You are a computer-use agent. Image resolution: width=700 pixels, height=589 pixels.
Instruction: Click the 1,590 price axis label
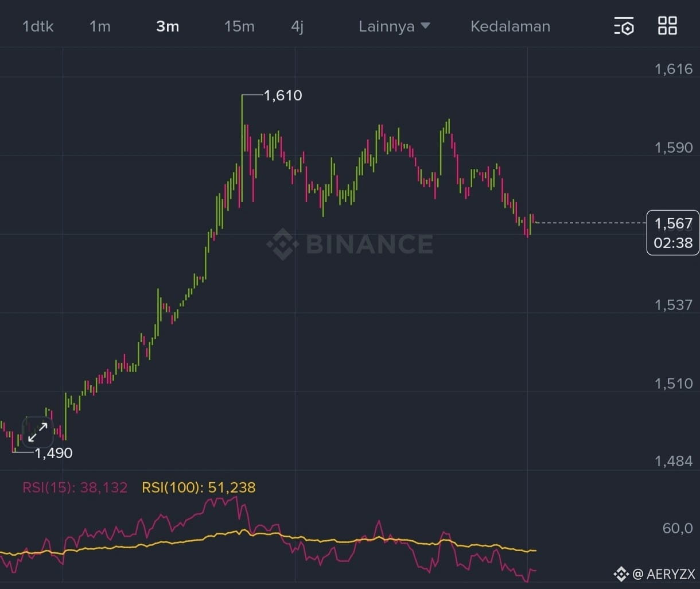tap(674, 148)
